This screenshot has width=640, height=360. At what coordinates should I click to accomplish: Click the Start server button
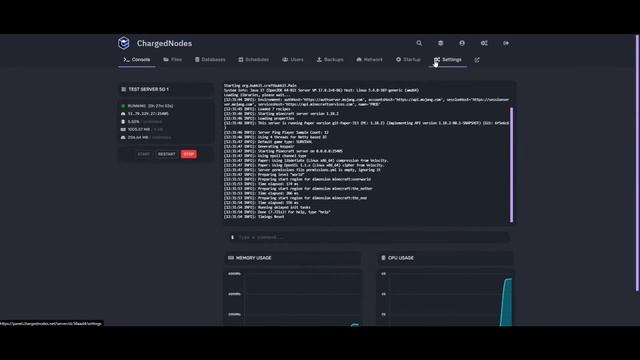[143, 154]
